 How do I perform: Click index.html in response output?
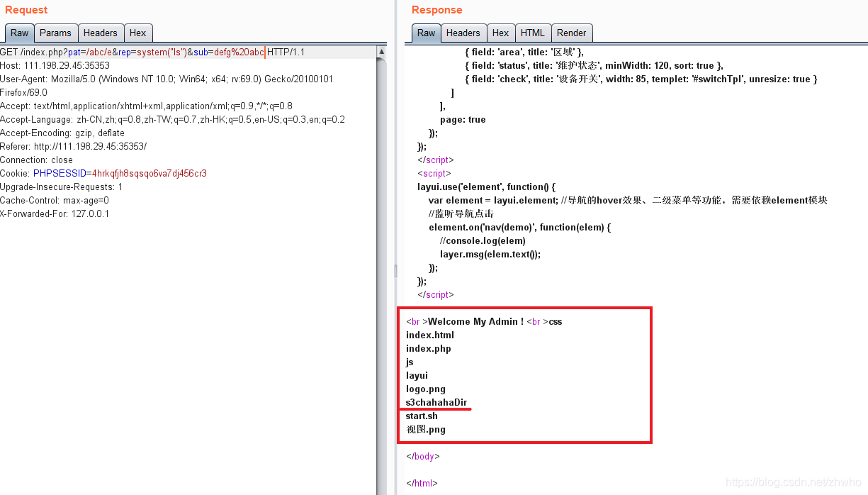430,335
